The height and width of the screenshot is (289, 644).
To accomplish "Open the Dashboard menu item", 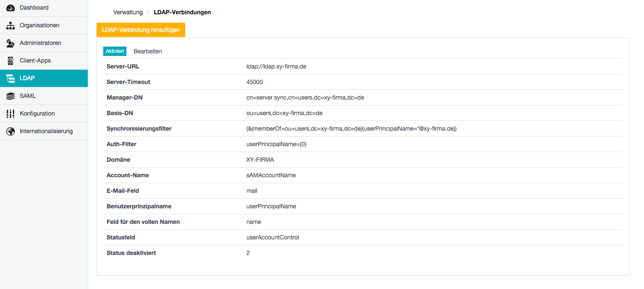I will click(x=44, y=8).
